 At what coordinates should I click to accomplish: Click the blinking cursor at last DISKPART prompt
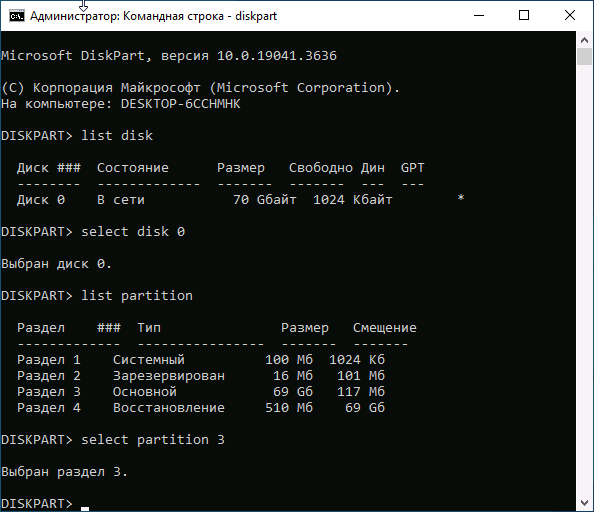85,509
